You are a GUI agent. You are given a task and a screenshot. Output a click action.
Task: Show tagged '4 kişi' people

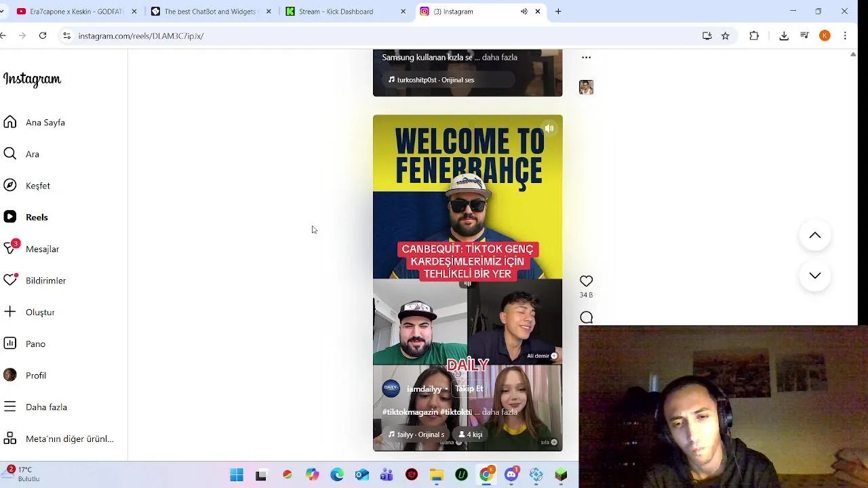coord(471,434)
